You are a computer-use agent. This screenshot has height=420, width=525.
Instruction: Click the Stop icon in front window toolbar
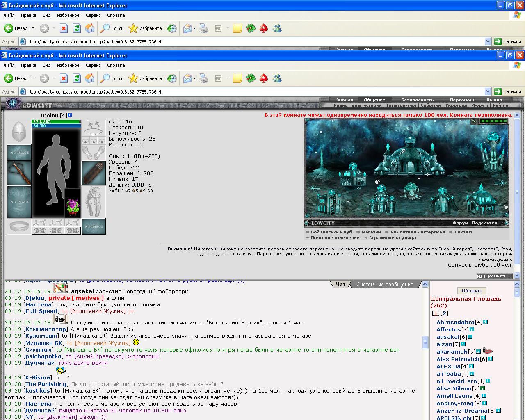64,78
